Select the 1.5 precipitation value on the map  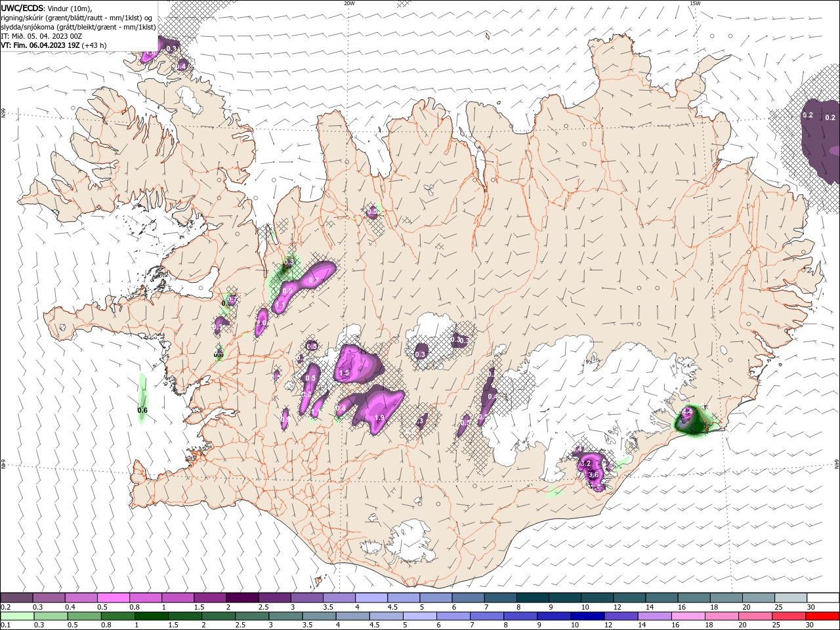tap(344, 373)
